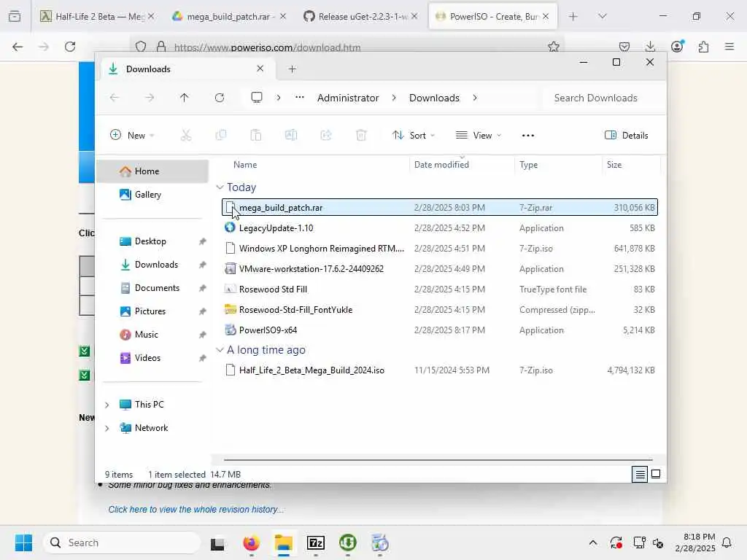747x560 pixels.
Task: Select Half_Life_2_Beta_Mega_Build_2024.iso file
Action: [440, 370]
